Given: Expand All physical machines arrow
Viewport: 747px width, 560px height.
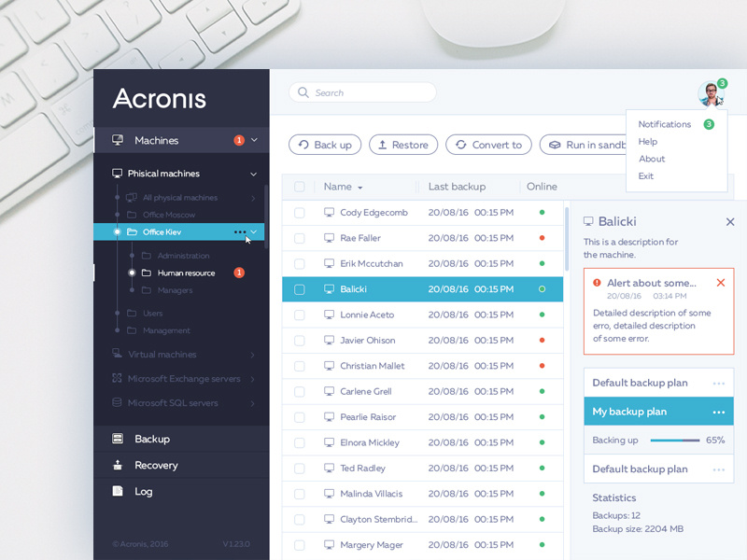Looking at the screenshot, I should pos(253,198).
